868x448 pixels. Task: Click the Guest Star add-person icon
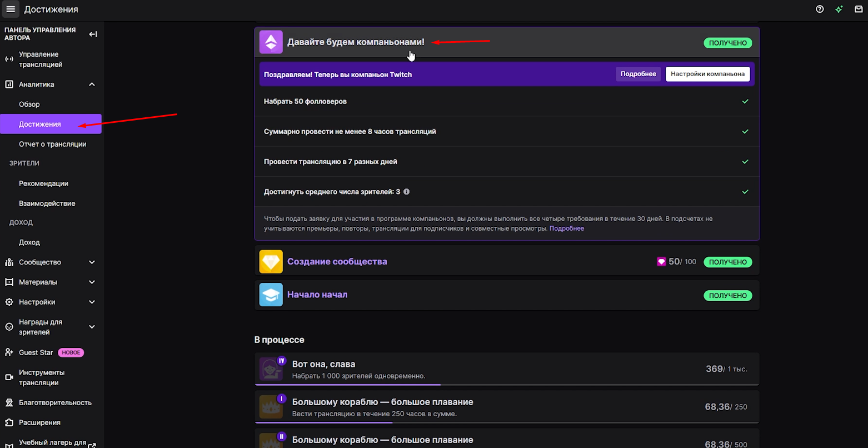click(9, 352)
